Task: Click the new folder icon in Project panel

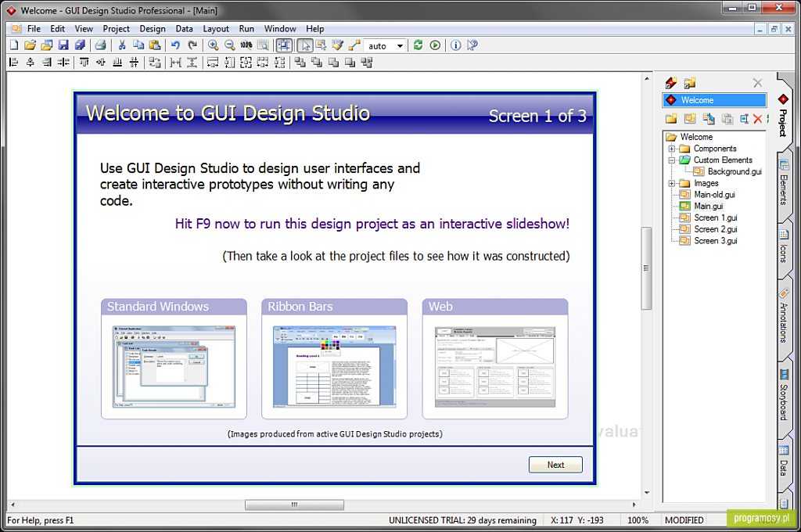Action: pyautogui.click(x=671, y=119)
